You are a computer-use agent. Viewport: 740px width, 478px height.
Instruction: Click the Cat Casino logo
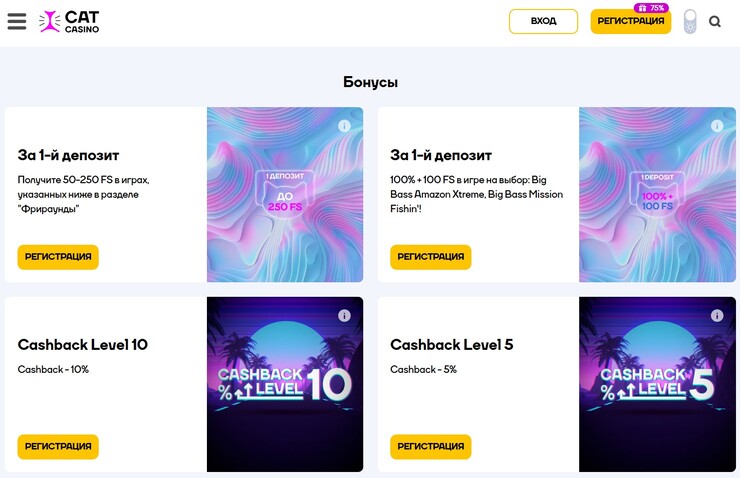(x=69, y=22)
